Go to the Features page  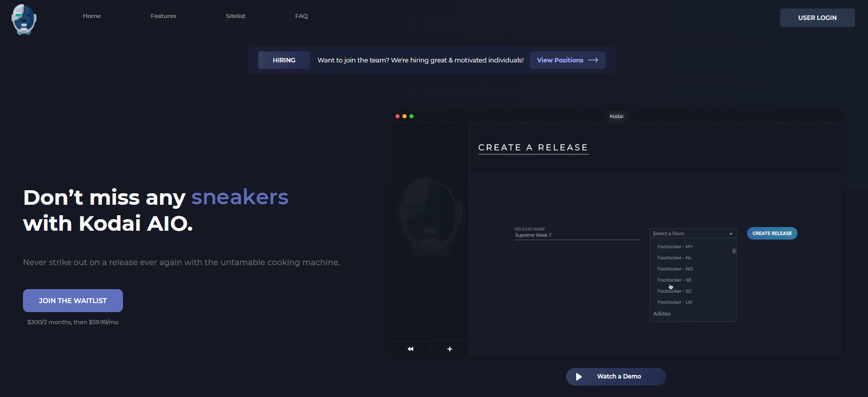pos(163,16)
